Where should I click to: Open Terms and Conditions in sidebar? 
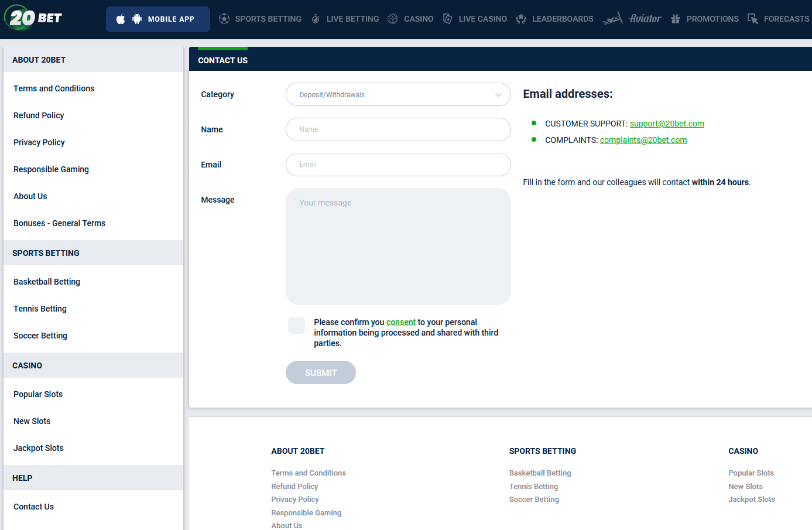coord(54,88)
